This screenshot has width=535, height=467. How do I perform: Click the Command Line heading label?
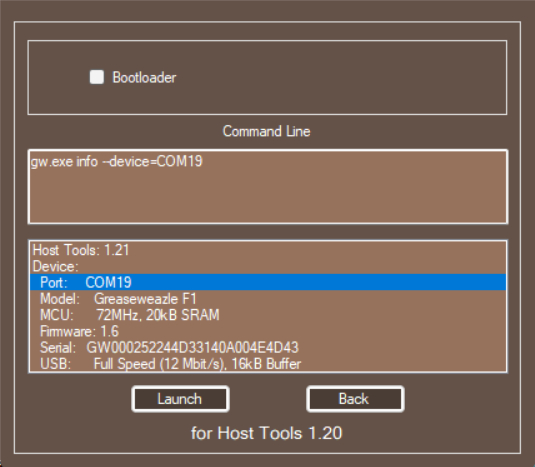266,131
